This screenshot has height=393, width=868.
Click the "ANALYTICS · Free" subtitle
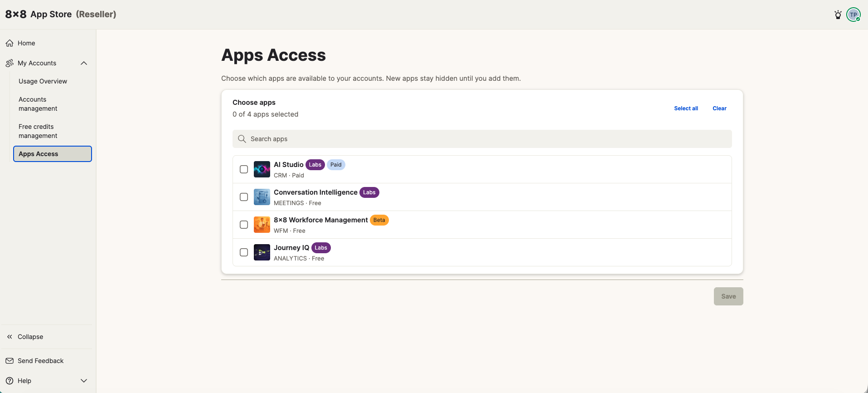coord(299,258)
